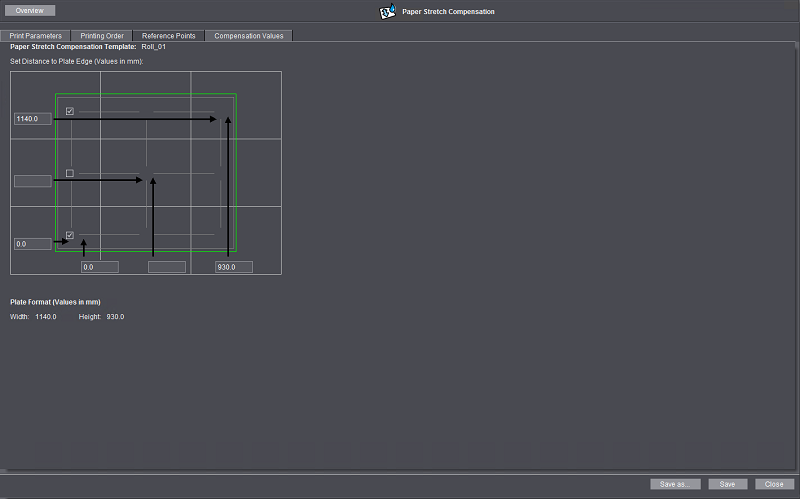This screenshot has width=800, height=499.
Task: Click the 930.0 distance input field
Action: click(234, 267)
